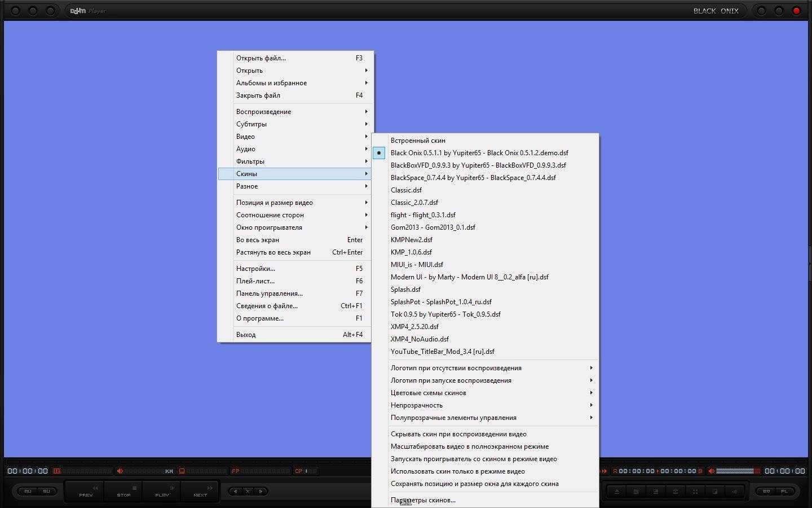Click the red CP indicator
The height and width of the screenshot is (508, 812).
(298, 471)
